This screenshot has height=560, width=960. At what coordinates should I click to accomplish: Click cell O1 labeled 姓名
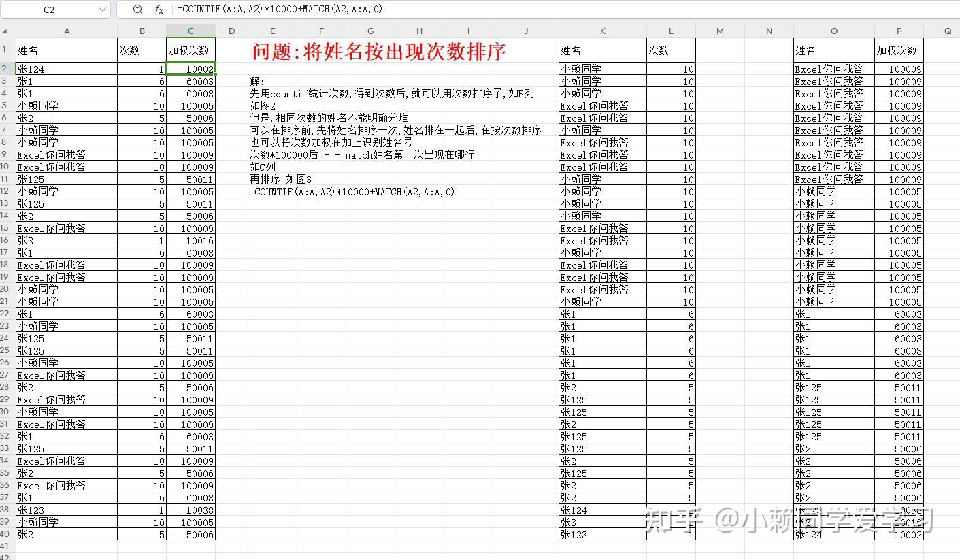tap(834, 50)
